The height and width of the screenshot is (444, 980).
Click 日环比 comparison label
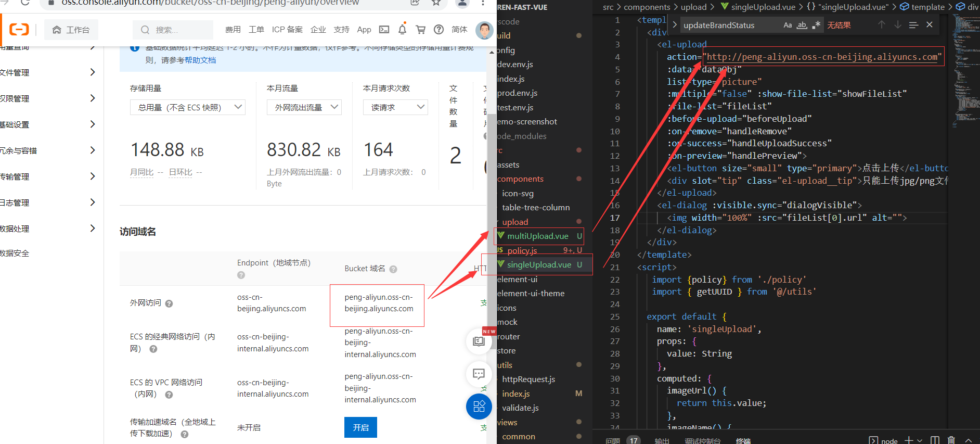click(x=180, y=172)
